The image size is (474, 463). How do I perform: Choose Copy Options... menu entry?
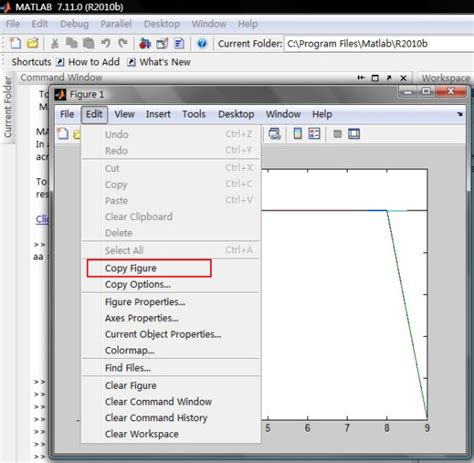[x=171, y=285]
